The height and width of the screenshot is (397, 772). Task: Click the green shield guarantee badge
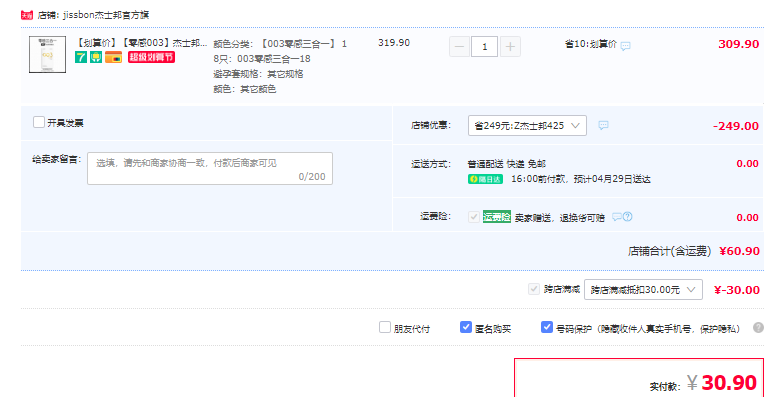[96, 58]
